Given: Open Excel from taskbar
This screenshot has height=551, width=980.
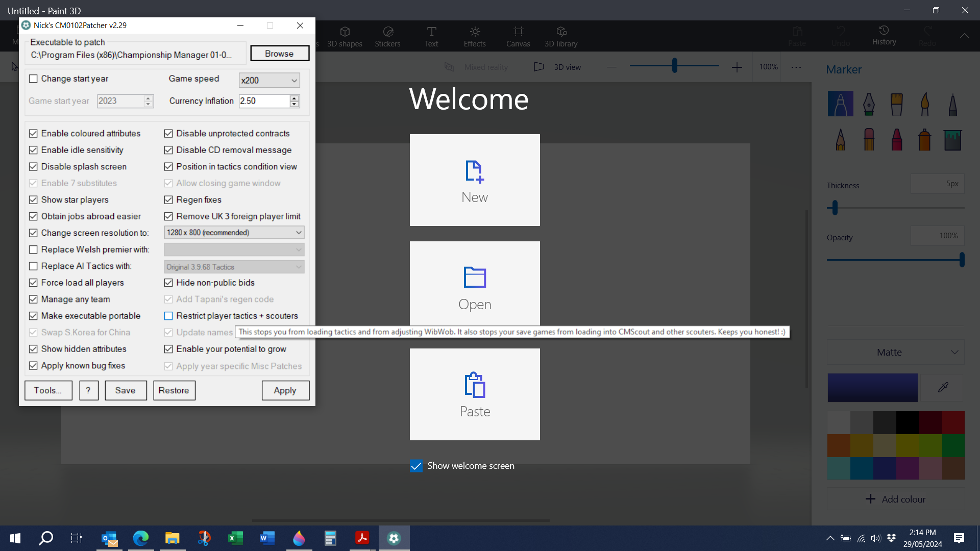Looking at the screenshot, I should click(235, 538).
